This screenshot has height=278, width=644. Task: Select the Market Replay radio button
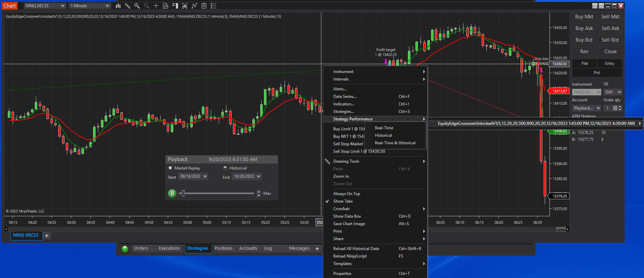pos(170,168)
